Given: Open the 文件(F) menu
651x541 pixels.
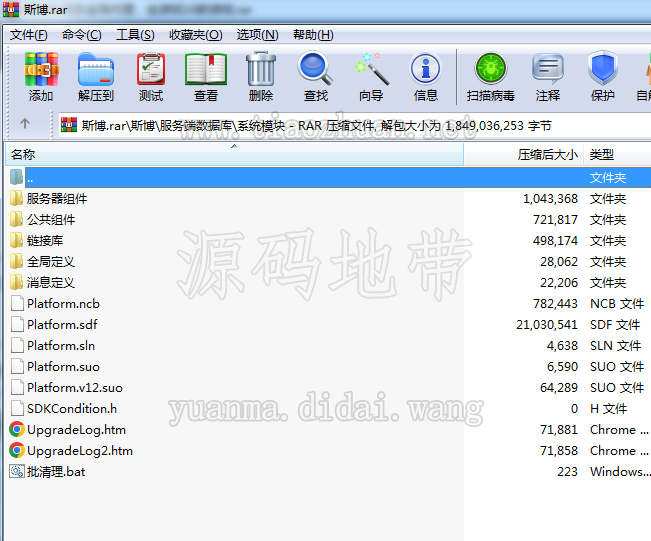Looking at the screenshot, I should (29, 35).
